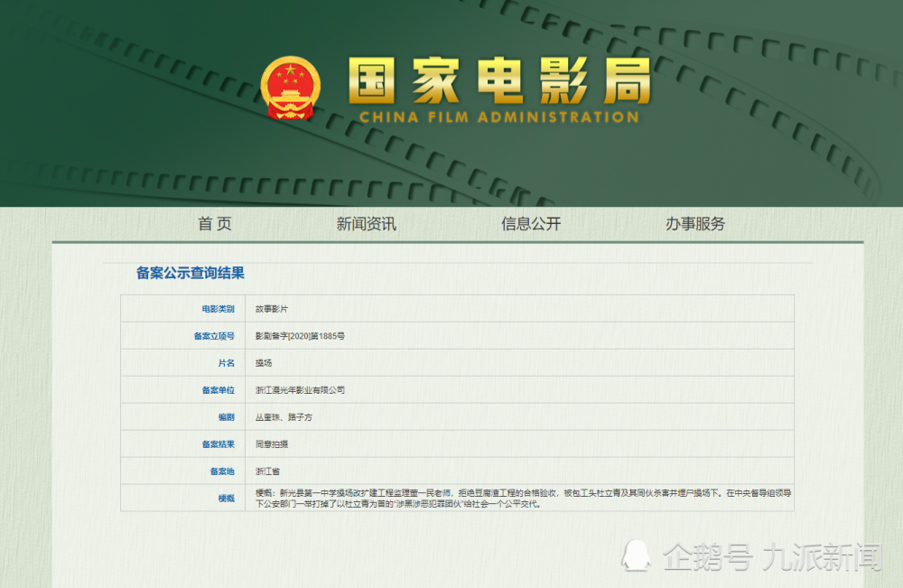Open the 信息公开 navigation item
The width and height of the screenshot is (903, 588).
[x=531, y=223]
